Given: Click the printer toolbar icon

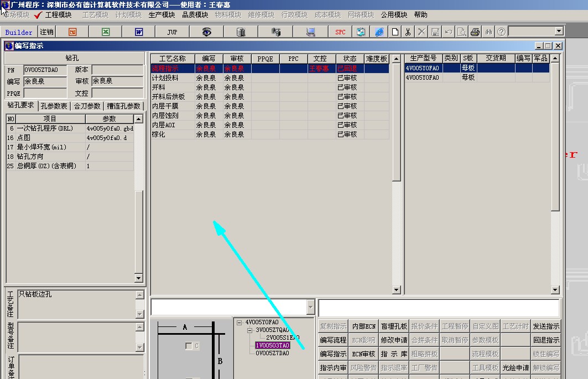Looking at the screenshot, I should [475, 32].
